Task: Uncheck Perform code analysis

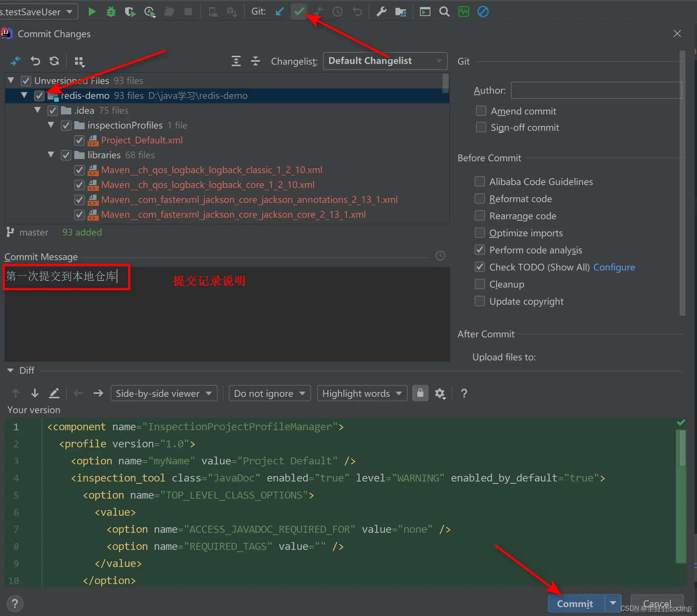Action: pyautogui.click(x=480, y=250)
